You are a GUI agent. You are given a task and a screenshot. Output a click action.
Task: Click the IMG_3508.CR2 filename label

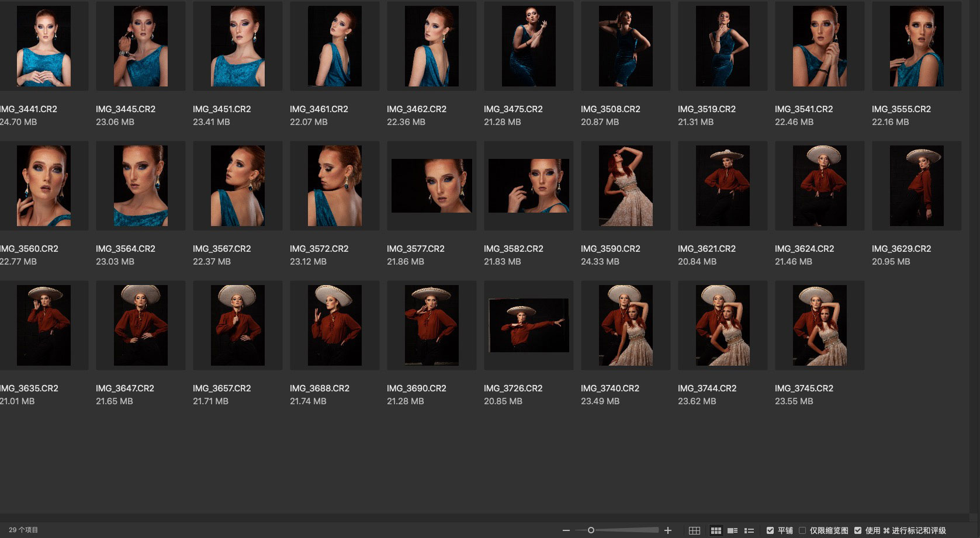tap(610, 109)
